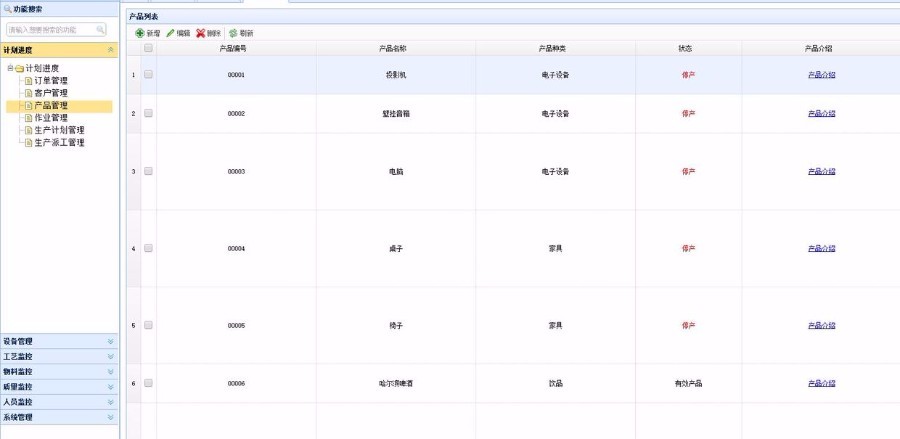Check the checkbox for product 00005
This screenshot has width=900, height=439.
point(148,325)
